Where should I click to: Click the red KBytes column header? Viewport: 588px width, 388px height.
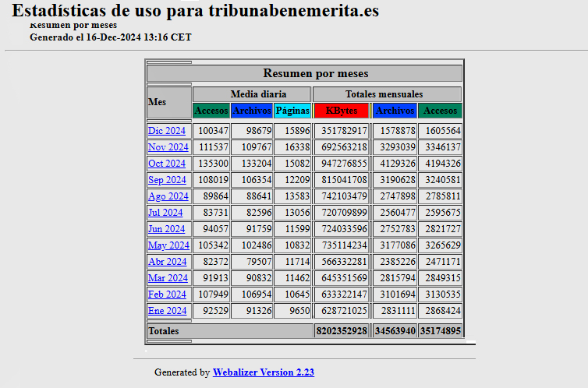pyautogui.click(x=342, y=111)
